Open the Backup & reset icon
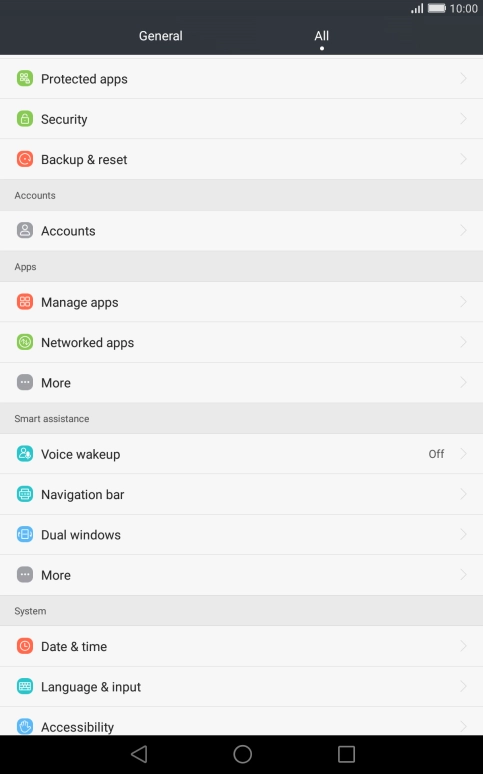The height and width of the screenshot is (774, 483). 25,159
